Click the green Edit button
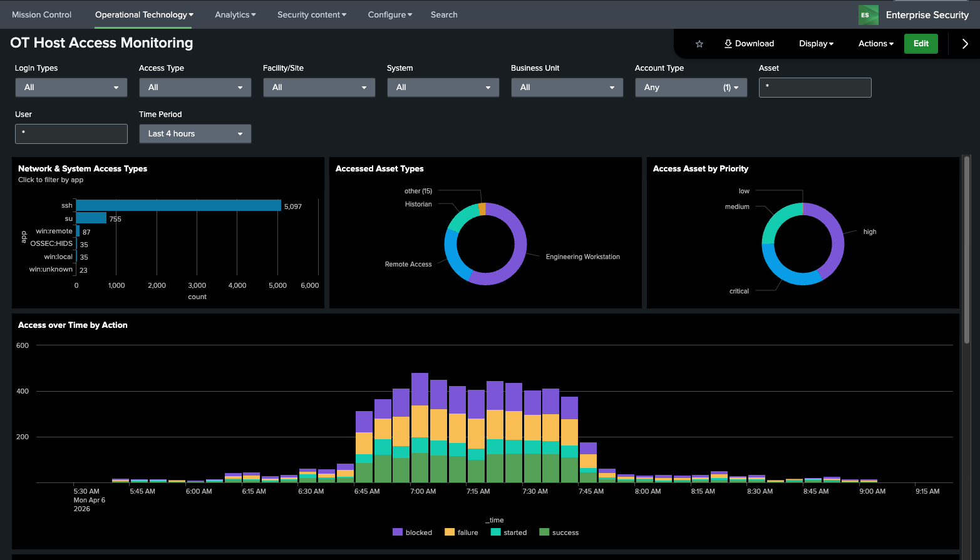This screenshot has width=980, height=560. coord(921,44)
